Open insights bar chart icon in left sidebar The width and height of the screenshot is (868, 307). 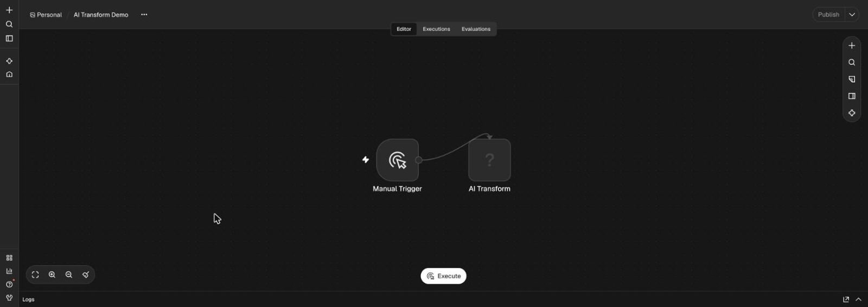(x=9, y=271)
